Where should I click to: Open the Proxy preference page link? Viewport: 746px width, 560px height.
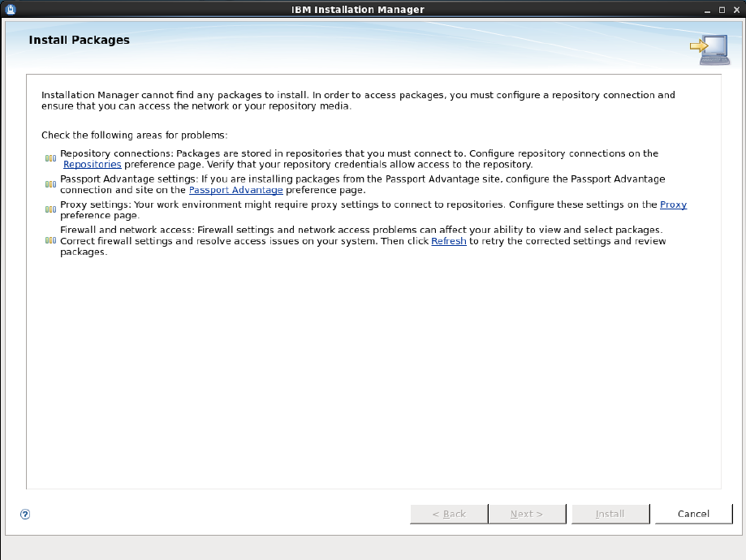(x=673, y=205)
